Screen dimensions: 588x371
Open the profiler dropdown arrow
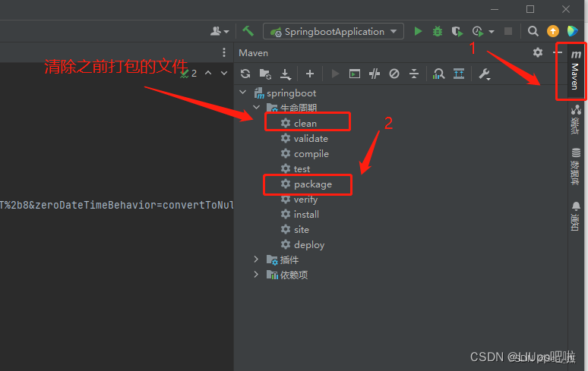click(492, 32)
